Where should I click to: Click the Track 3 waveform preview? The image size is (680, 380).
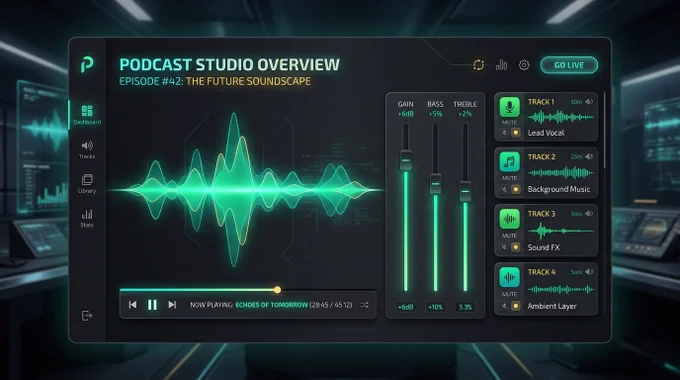[x=561, y=231]
